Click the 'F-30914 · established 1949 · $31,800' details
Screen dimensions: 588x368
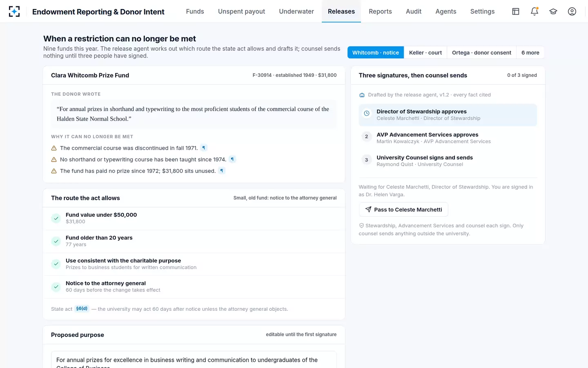point(294,75)
